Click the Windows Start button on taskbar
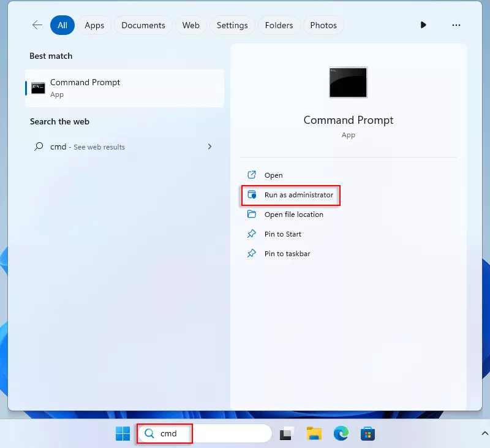Screen dimensions: 490x448 123,434
